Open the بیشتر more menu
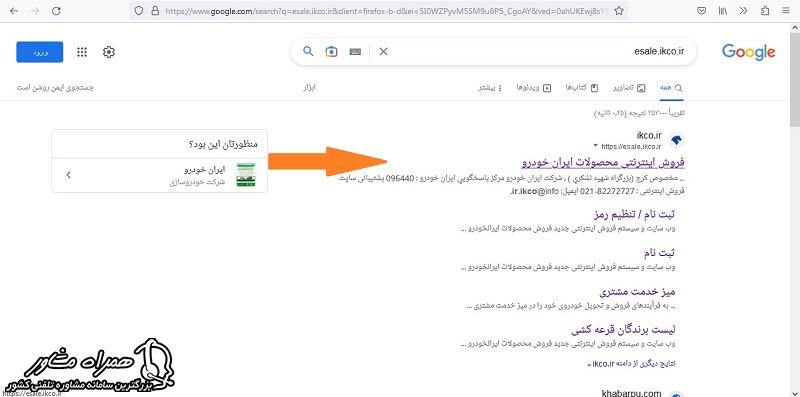Viewport: 800px width, 397px height. pyautogui.click(x=490, y=88)
